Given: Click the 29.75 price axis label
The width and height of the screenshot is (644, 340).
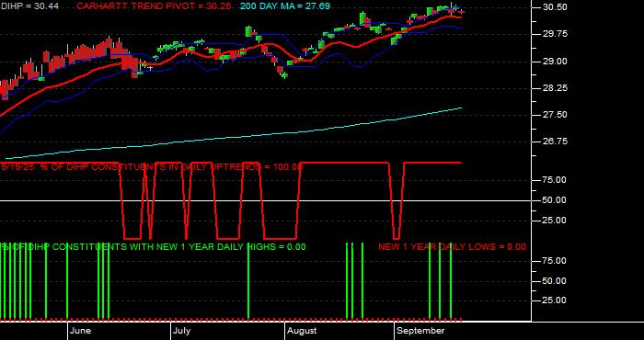Looking at the screenshot, I should [556, 34].
